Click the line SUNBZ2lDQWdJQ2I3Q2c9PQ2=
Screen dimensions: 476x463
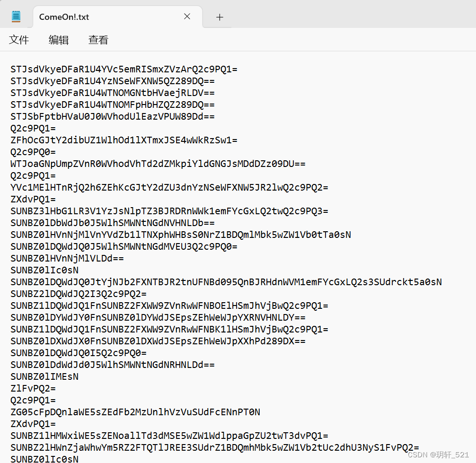79,294
